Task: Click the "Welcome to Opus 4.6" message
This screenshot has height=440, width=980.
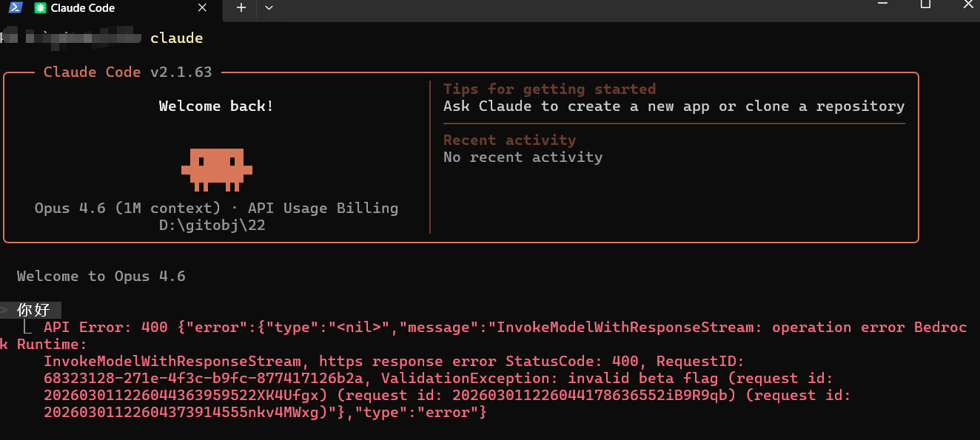Action: click(101, 276)
